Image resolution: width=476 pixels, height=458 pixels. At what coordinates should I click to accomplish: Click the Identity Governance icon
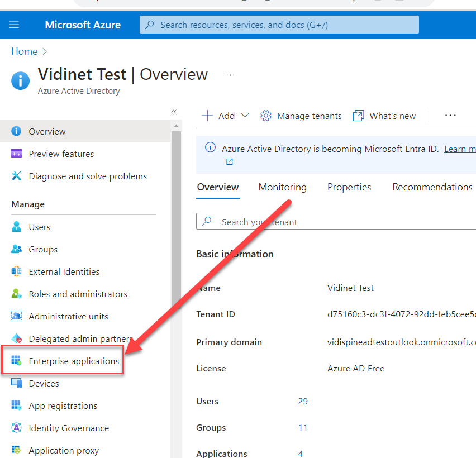click(17, 428)
